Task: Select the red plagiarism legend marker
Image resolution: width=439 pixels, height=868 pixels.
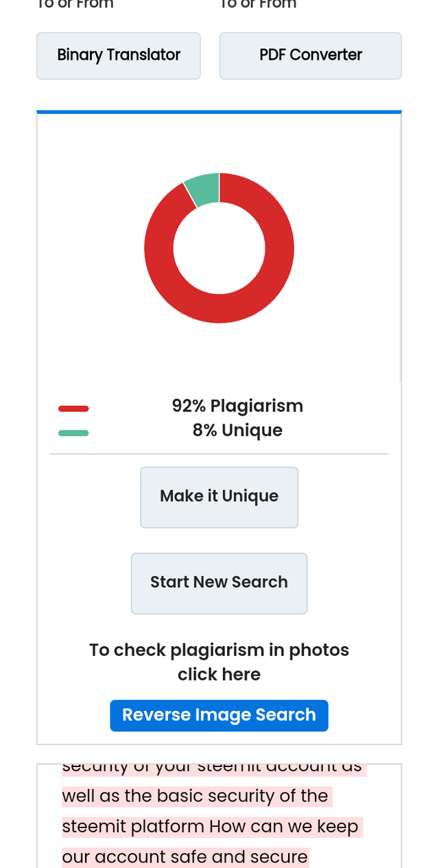Action: coord(73,409)
